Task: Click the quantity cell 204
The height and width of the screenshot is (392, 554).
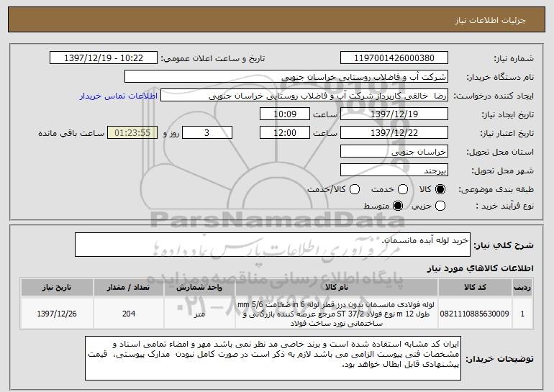Action: [x=129, y=314]
